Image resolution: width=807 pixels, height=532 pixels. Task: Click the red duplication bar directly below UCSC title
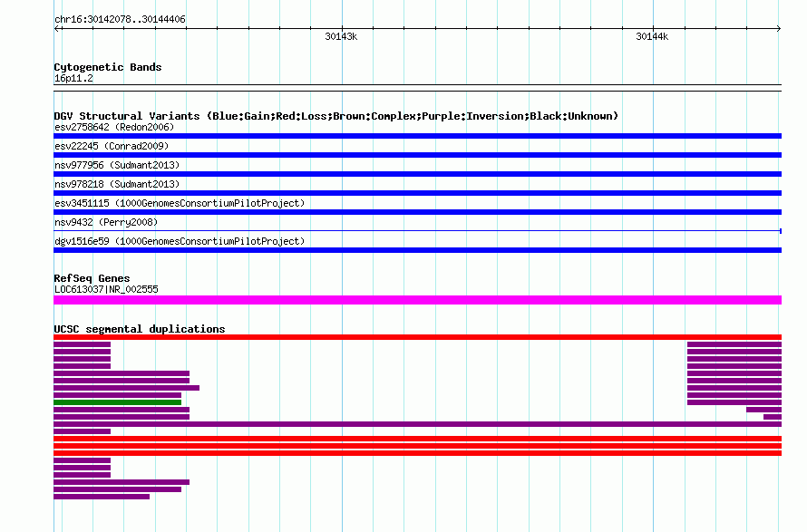[417, 337]
